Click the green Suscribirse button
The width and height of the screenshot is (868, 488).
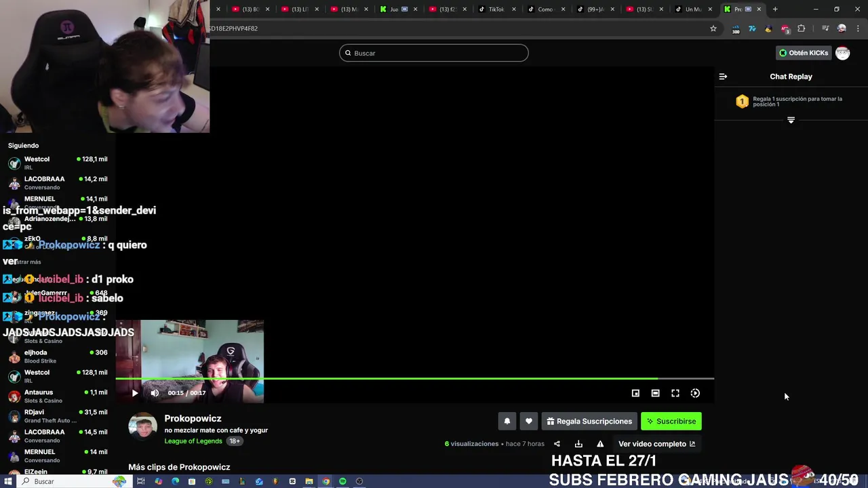[671, 421]
